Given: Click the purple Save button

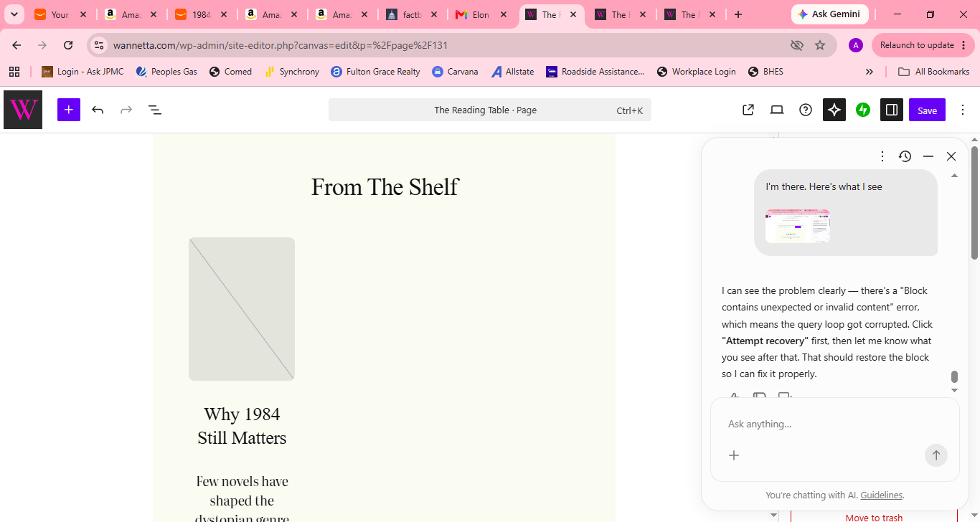Looking at the screenshot, I should click(x=927, y=110).
